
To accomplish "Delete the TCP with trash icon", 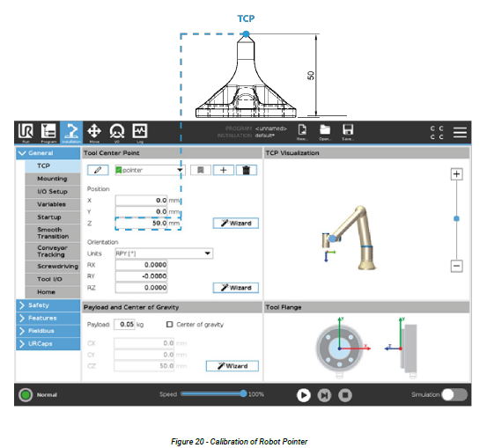I will tap(247, 170).
